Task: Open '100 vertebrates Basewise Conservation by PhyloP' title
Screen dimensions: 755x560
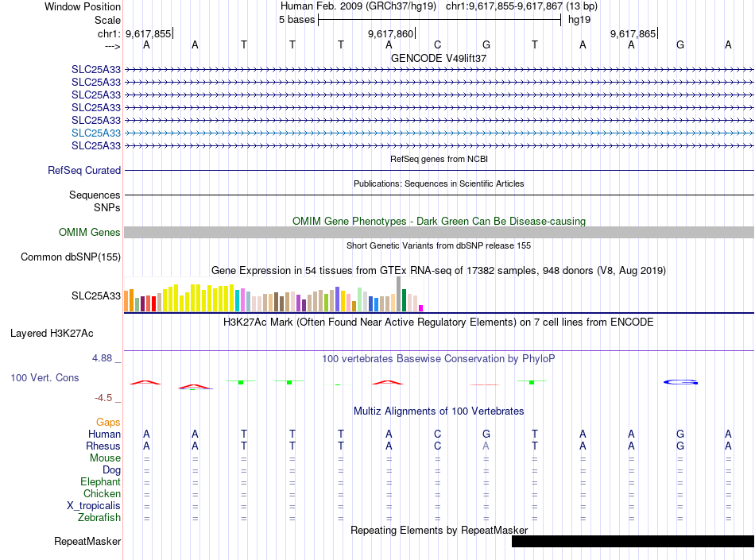Action: coord(439,358)
